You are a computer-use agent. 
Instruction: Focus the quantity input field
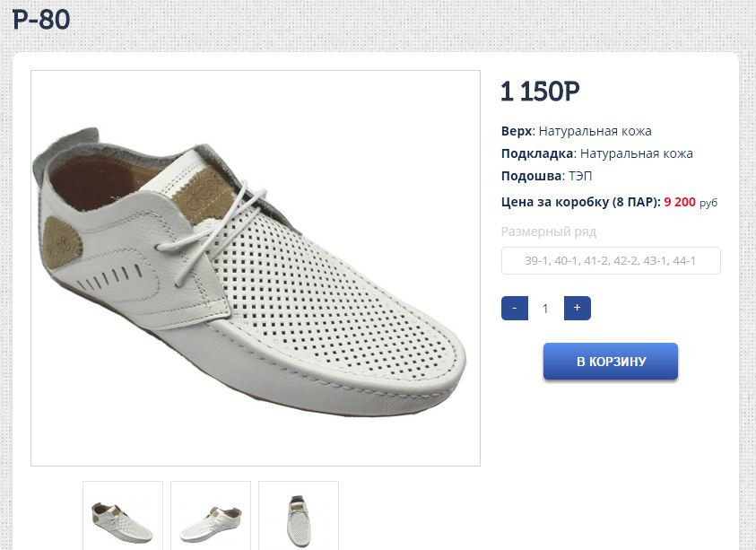(545, 309)
